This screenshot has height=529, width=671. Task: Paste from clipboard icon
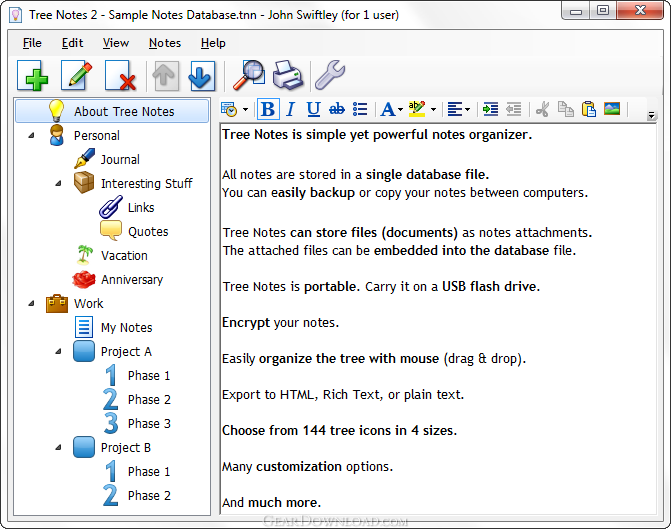pyautogui.click(x=589, y=110)
